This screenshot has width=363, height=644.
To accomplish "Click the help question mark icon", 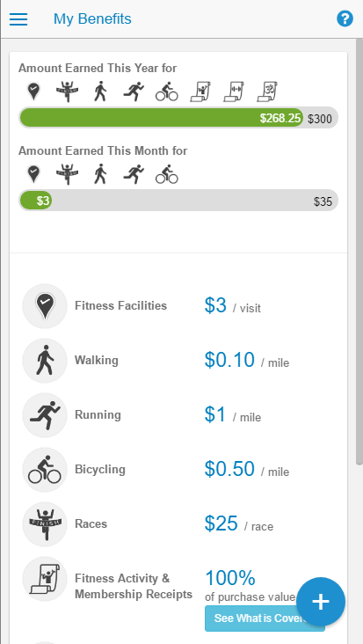I will (x=345, y=18).
